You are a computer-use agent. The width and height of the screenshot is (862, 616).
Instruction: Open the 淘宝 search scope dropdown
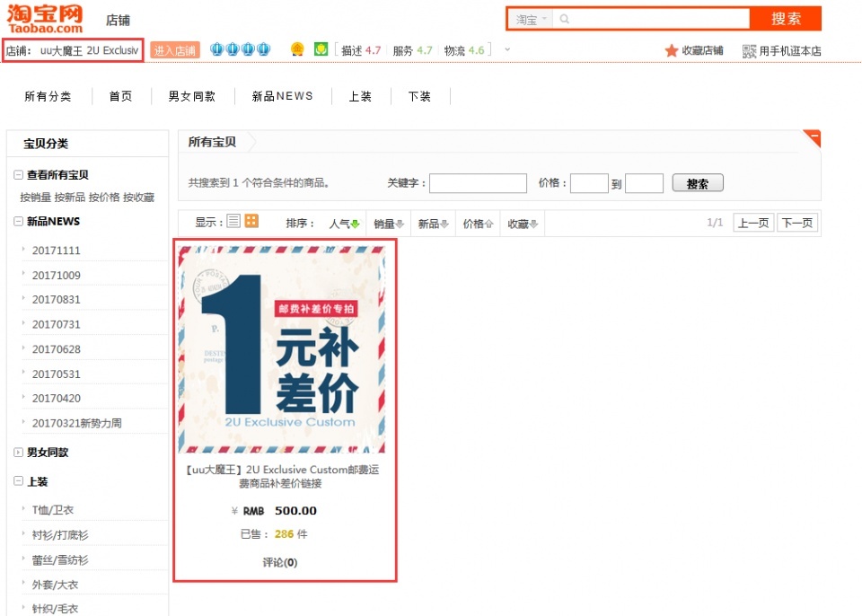(x=532, y=19)
